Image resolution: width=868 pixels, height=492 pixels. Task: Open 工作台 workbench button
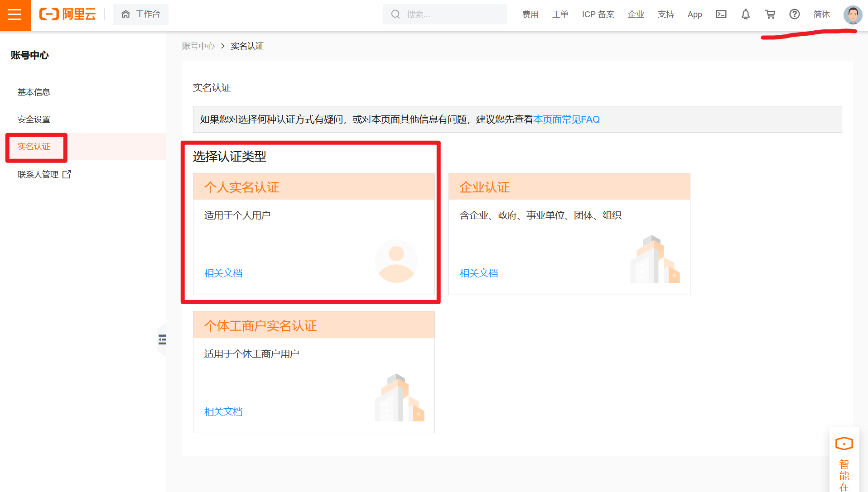[140, 14]
